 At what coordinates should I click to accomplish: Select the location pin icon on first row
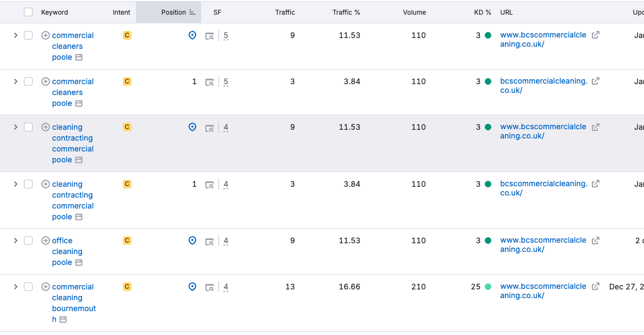click(192, 35)
